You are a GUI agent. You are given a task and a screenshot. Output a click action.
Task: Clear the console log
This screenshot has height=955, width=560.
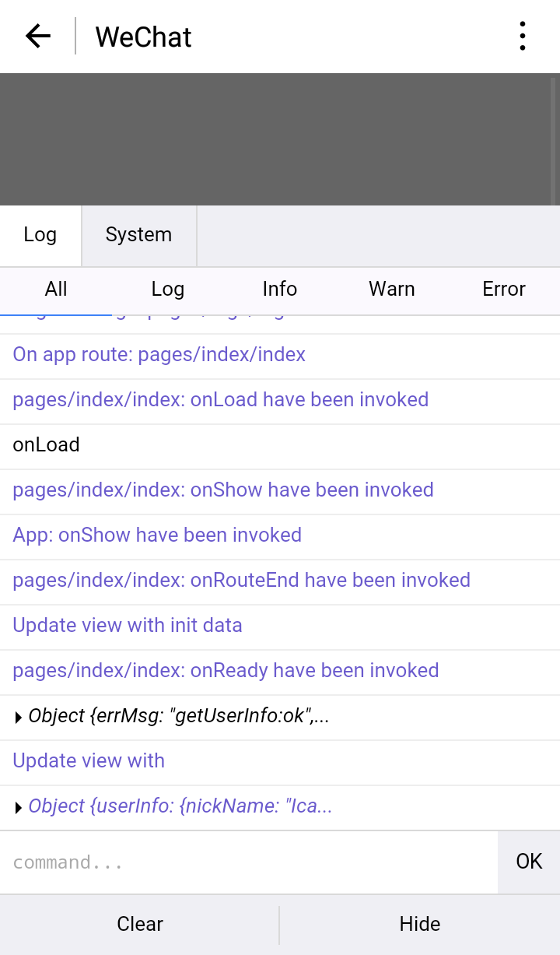point(140,924)
